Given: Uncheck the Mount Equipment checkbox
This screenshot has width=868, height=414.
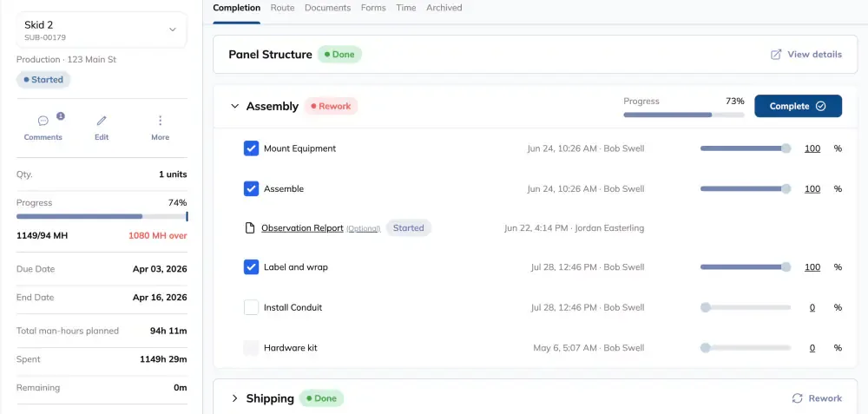Looking at the screenshot, I should coord(252,148).
